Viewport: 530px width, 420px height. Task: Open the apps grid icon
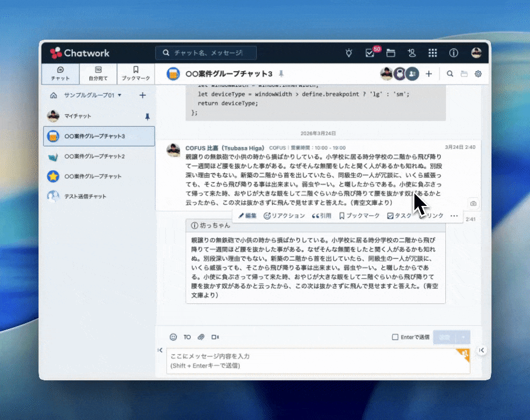433,53
